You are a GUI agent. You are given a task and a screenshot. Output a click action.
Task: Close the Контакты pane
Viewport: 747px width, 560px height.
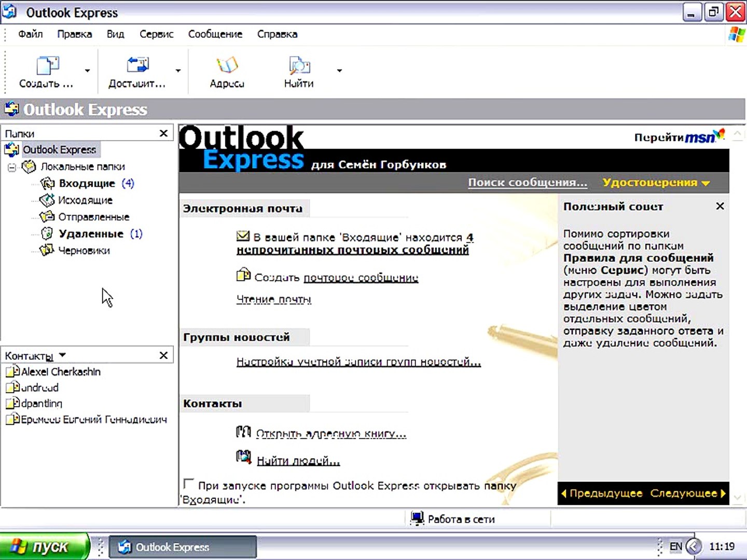tap(163, 355)
